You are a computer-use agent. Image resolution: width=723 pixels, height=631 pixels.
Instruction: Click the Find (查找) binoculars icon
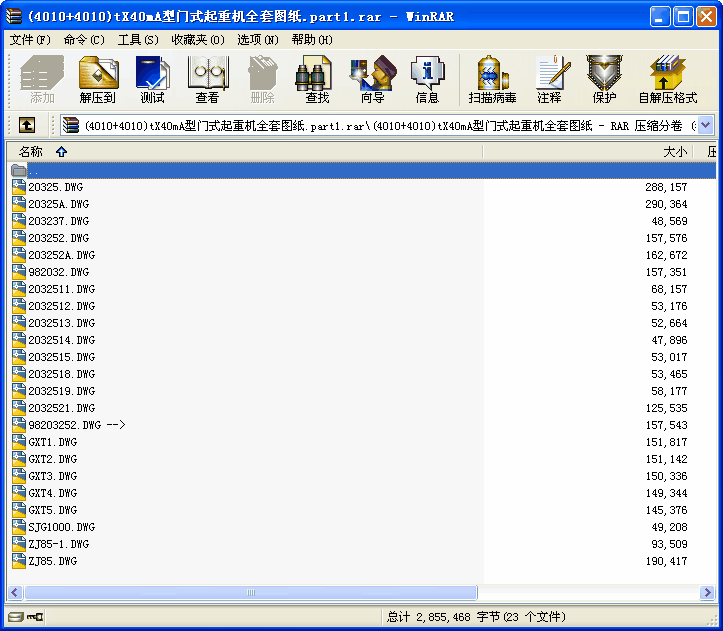click(x=317, y=79)
